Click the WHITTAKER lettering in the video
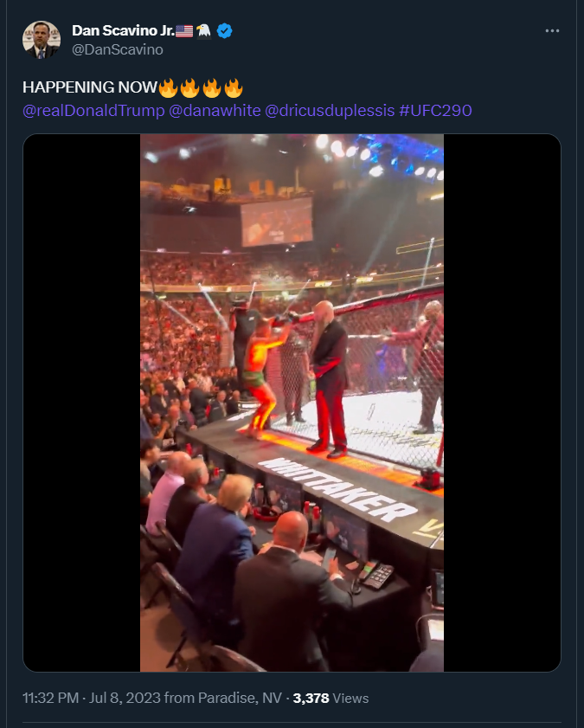Screen dimensions: 584x728 pyautogui.click(x=337, y=488)
